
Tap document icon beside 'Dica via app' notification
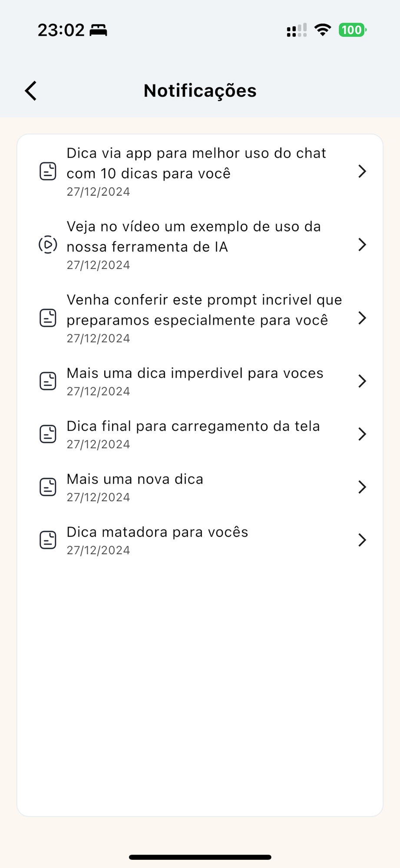coord(48,171)
